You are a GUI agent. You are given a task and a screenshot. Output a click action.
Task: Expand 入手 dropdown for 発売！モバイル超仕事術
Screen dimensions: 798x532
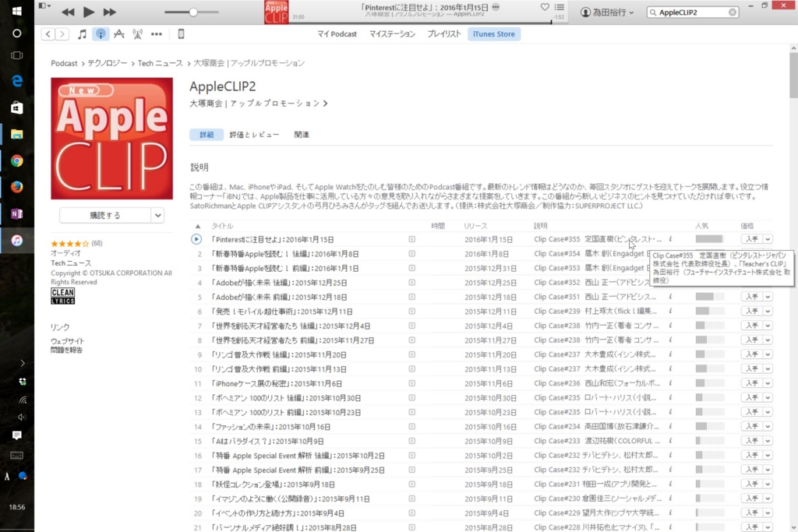(768, 311)
